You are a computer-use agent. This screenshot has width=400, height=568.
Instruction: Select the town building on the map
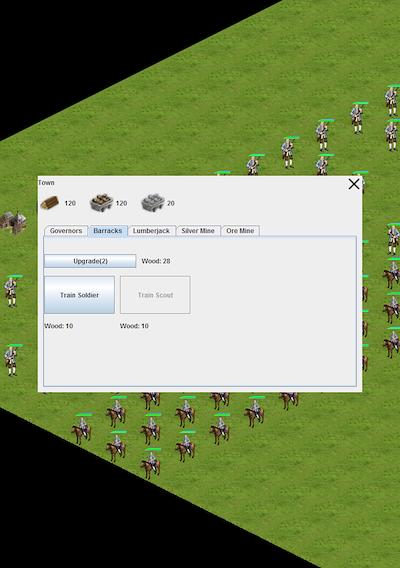click(13, 222)
